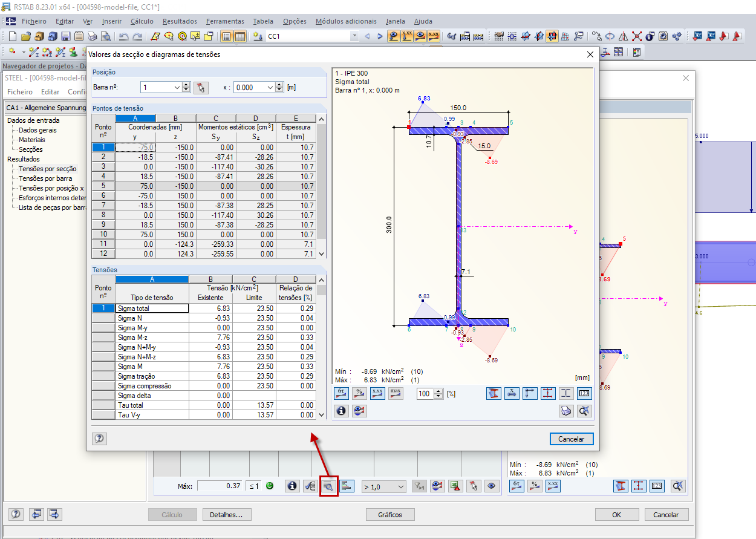Click the Excel export icon in bottom toolbar

tap(456, 486)
